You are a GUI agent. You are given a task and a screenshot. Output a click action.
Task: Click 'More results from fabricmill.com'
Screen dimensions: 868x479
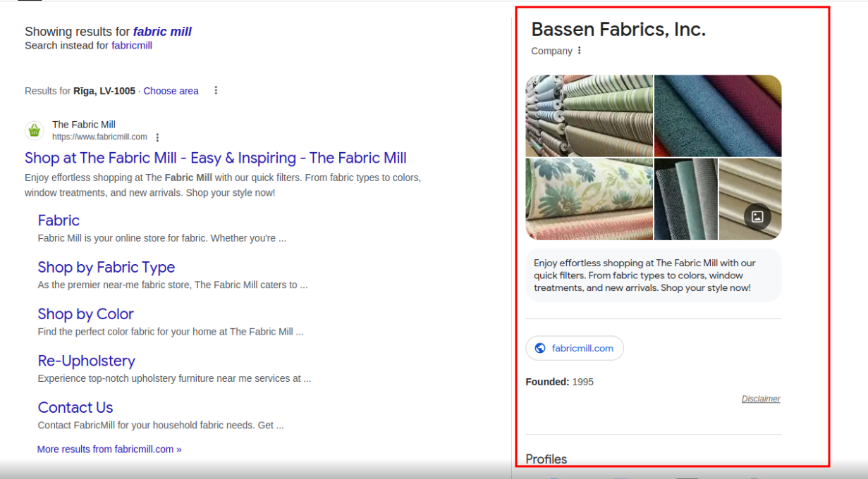[109, 449]
